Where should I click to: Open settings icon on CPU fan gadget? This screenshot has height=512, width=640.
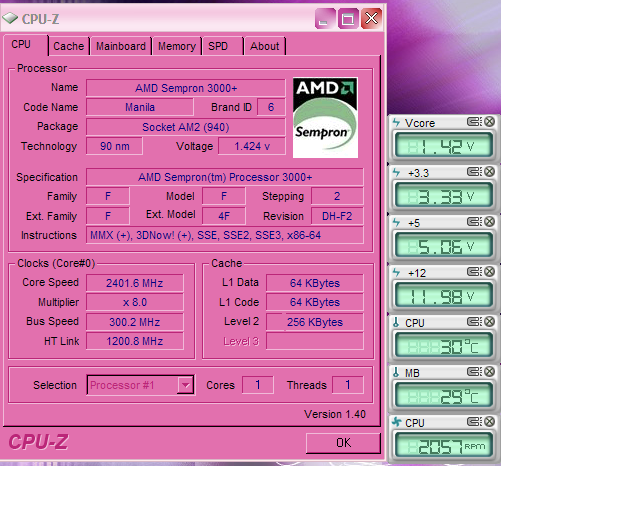click(x=474, y=422)
